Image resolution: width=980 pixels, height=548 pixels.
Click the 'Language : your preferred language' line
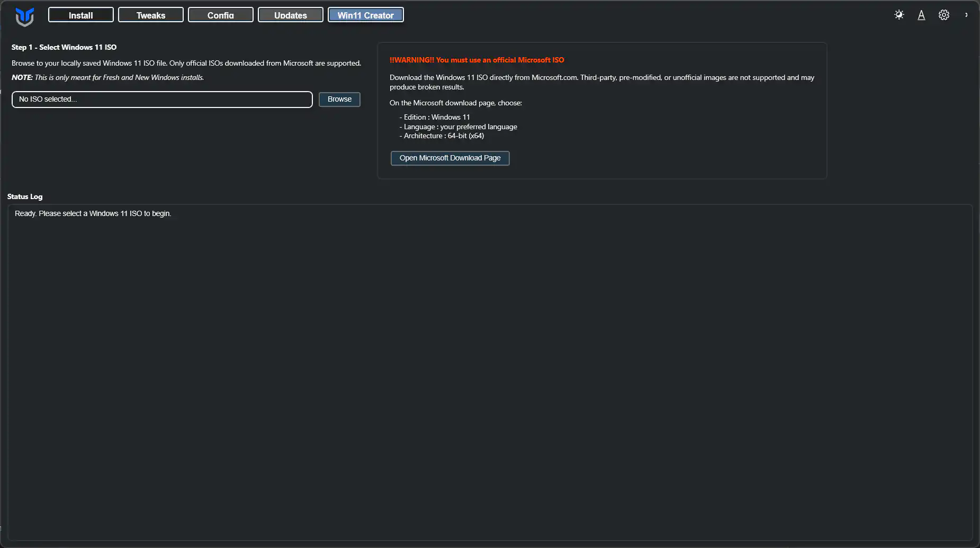[458, 127]
